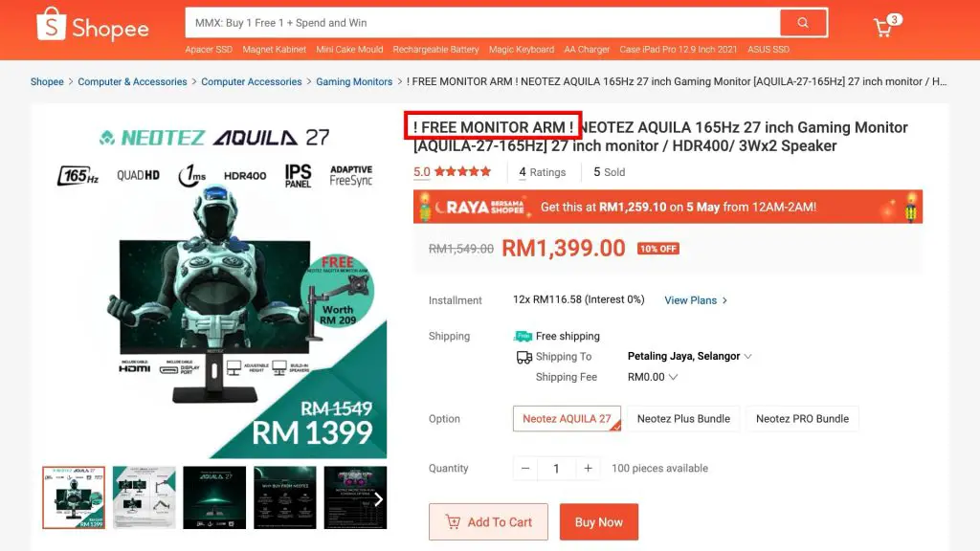
Task: Expand the Shipping Fee RM0.00 dropdown
Action: [x=653, y=377]
